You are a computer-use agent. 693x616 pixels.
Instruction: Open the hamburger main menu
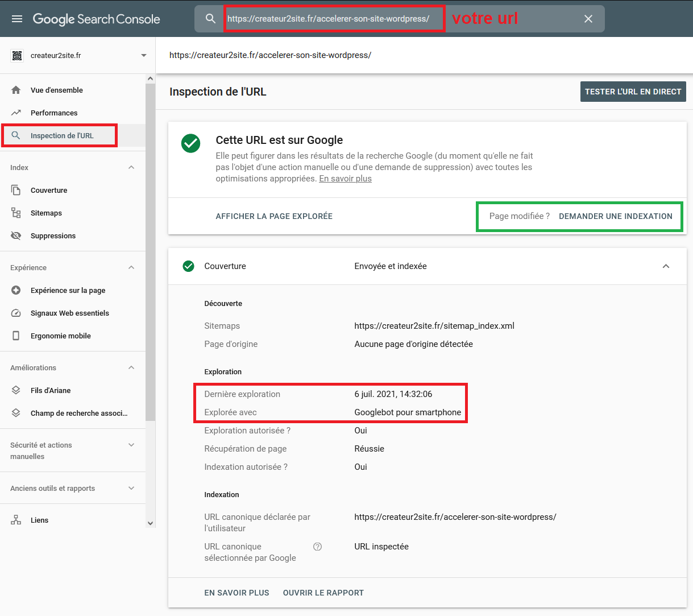[x=17, y=19]
